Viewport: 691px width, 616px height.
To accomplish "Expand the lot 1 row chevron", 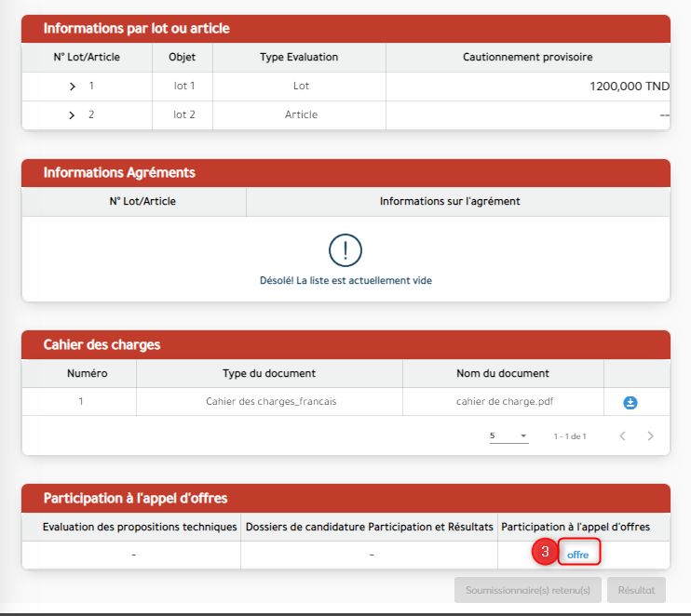I will pos(73,87).
